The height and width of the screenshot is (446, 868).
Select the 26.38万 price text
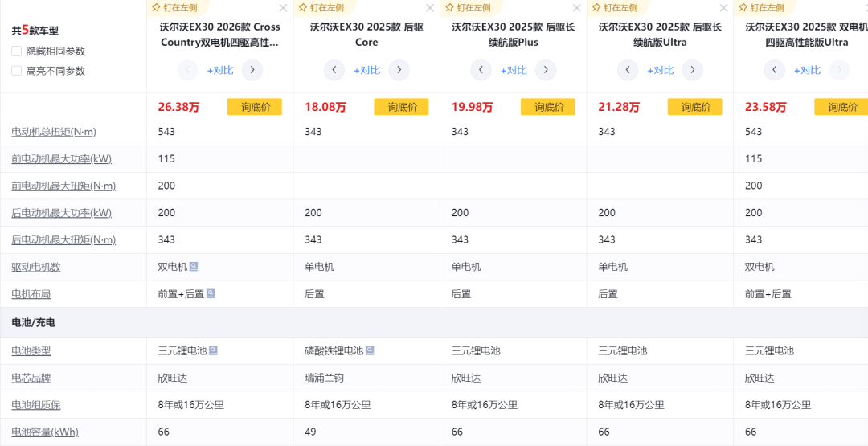coord(178,107)
